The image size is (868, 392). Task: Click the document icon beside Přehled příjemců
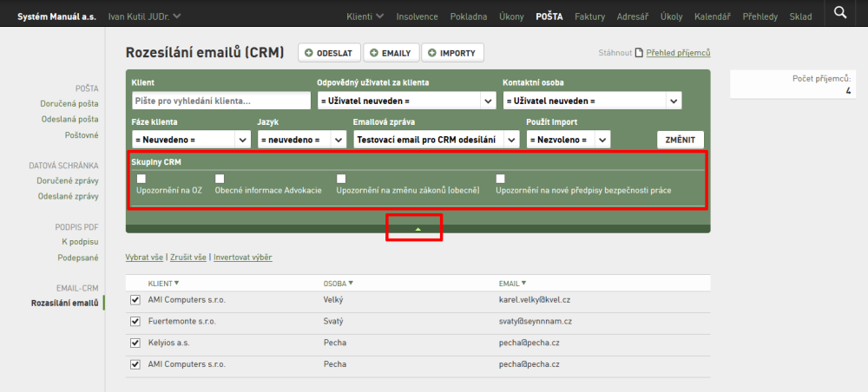pos(639,53)
